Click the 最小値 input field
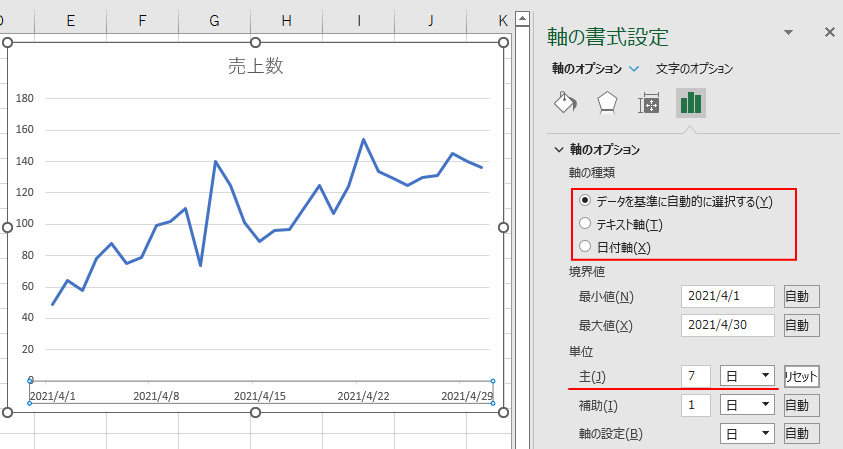 (727, 296)
